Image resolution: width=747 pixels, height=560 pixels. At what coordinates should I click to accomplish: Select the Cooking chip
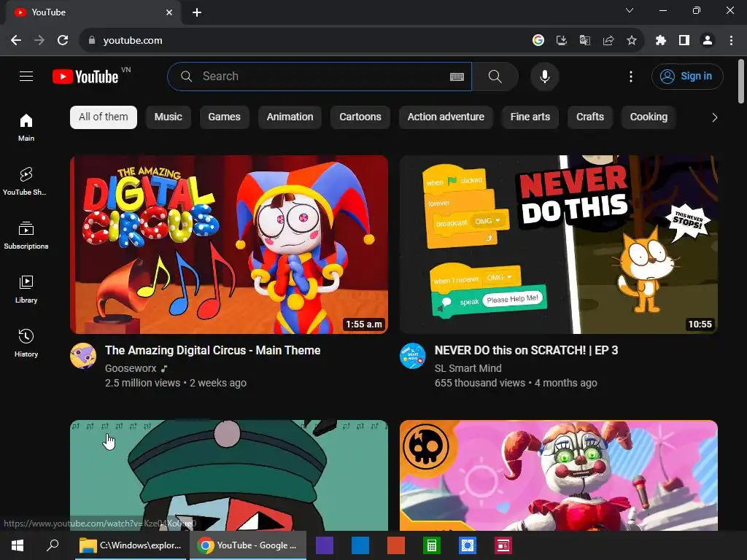click(649, 117)
